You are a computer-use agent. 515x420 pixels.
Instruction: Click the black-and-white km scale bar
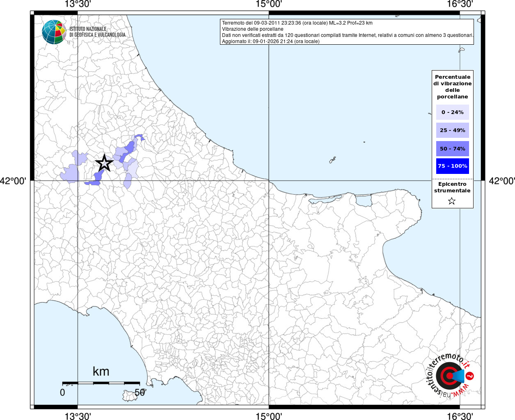tap(101, 383)
